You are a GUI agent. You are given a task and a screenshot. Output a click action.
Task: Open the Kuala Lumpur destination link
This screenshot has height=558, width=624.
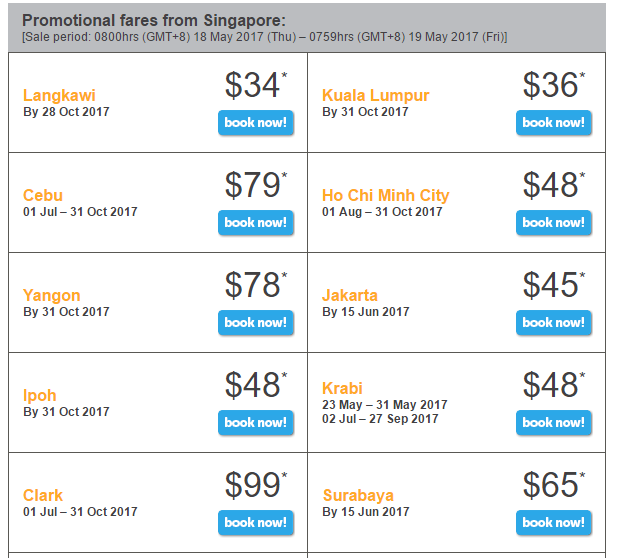click(376, 96)
